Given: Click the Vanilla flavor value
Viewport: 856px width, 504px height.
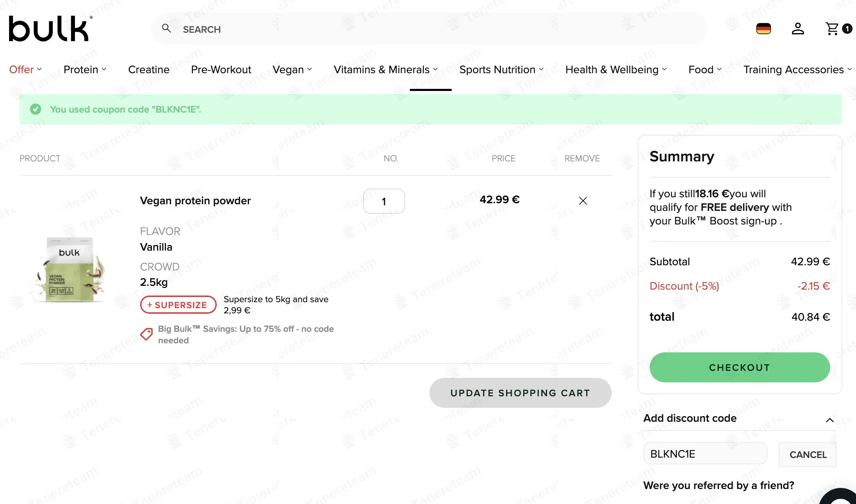Looking at the screenshot, I should coord(156,247).
